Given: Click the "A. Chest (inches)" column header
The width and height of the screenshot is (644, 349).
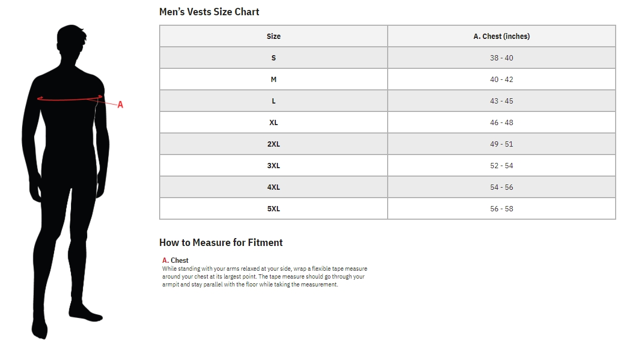Looking at the screenshot, I should click(x=501, y=36).
